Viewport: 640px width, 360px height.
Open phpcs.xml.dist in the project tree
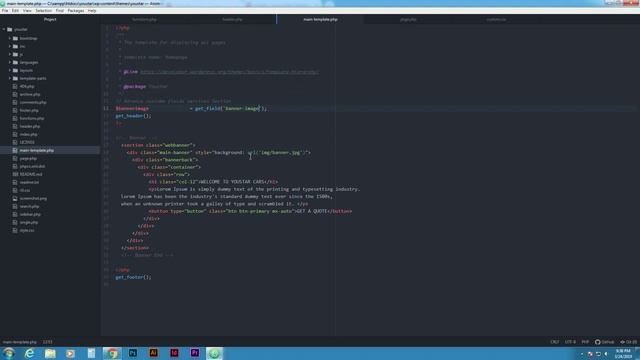point(32,167)
